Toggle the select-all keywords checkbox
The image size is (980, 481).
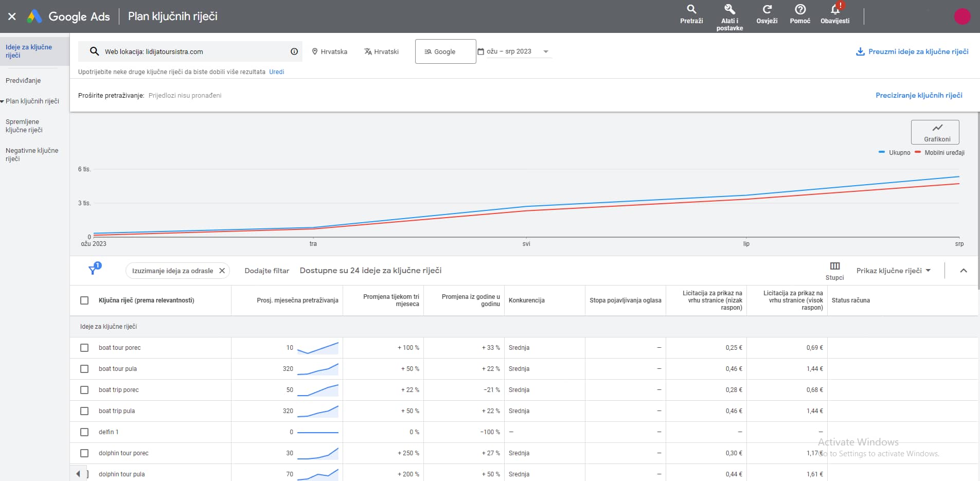(x=84, y=300)
